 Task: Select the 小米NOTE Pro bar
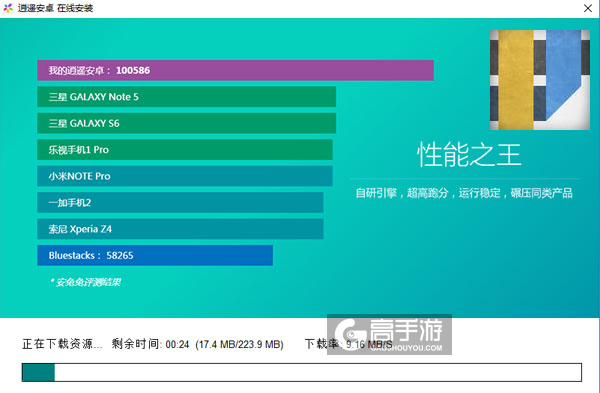tap(185, 176)
